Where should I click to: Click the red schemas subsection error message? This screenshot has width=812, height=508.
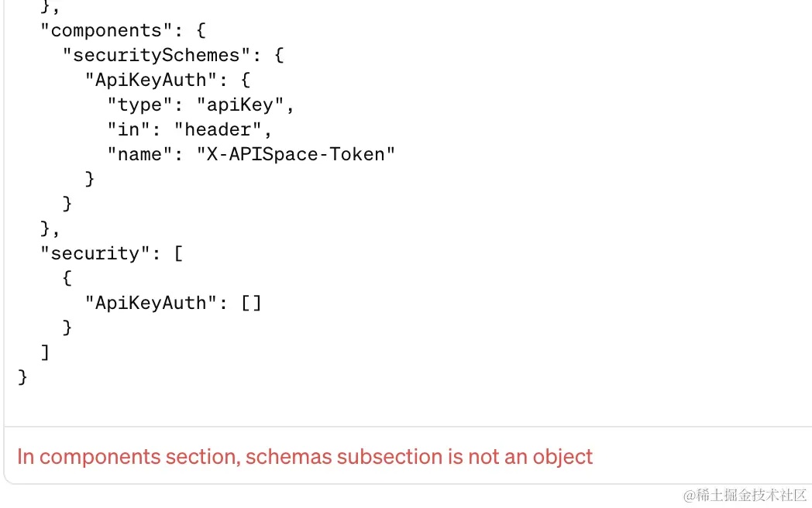tap(304, 457)
